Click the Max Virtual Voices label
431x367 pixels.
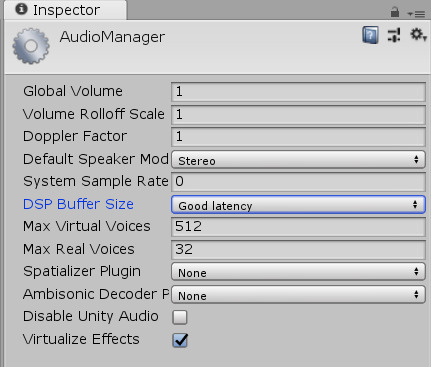87,226
